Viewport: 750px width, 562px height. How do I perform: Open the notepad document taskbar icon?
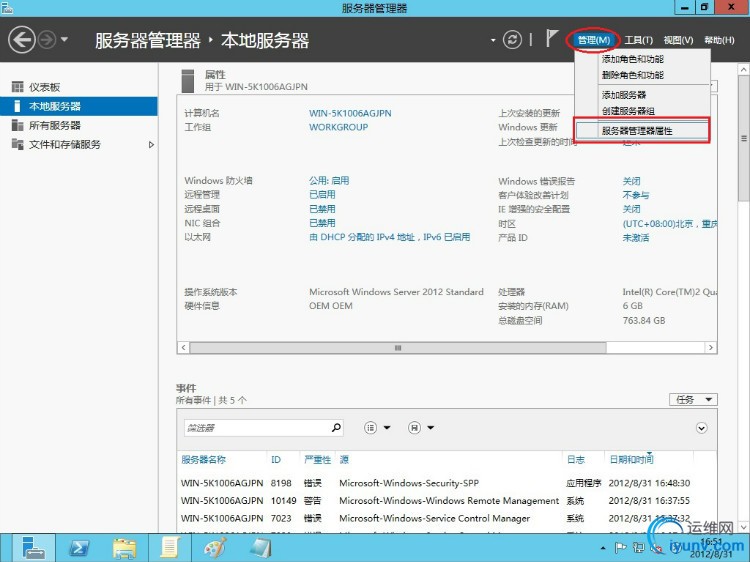pos(170,548)
